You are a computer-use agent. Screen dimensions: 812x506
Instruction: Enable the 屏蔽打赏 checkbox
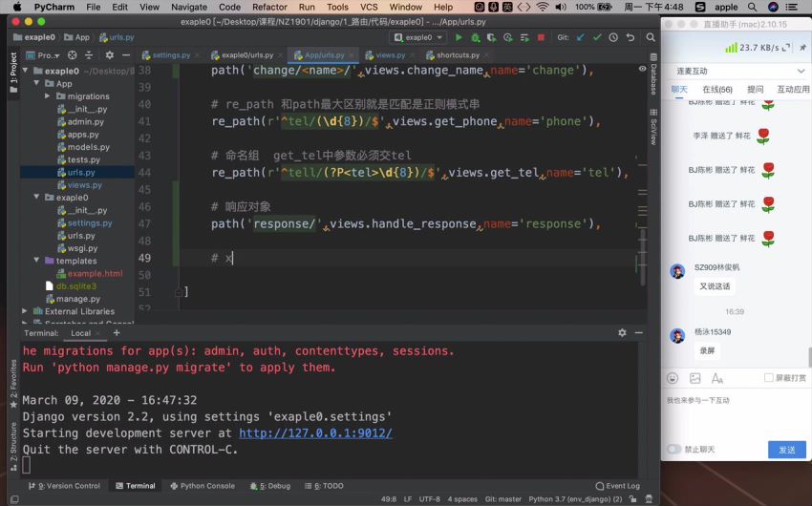pos(769,378)
